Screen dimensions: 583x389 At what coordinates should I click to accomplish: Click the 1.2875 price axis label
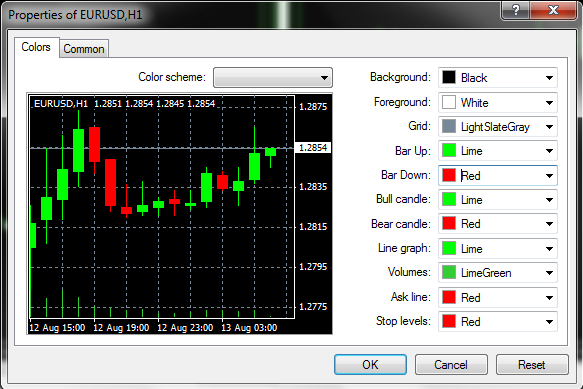pos(313,107)
